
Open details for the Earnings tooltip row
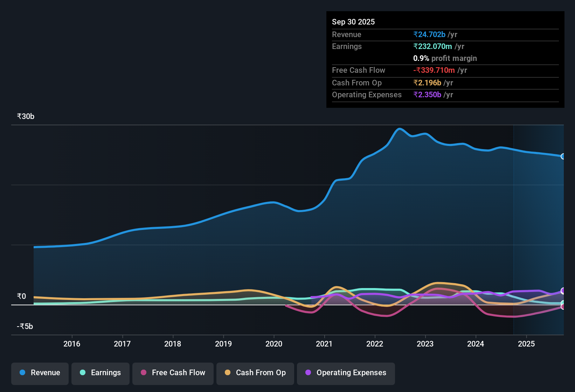click(347, 46)
